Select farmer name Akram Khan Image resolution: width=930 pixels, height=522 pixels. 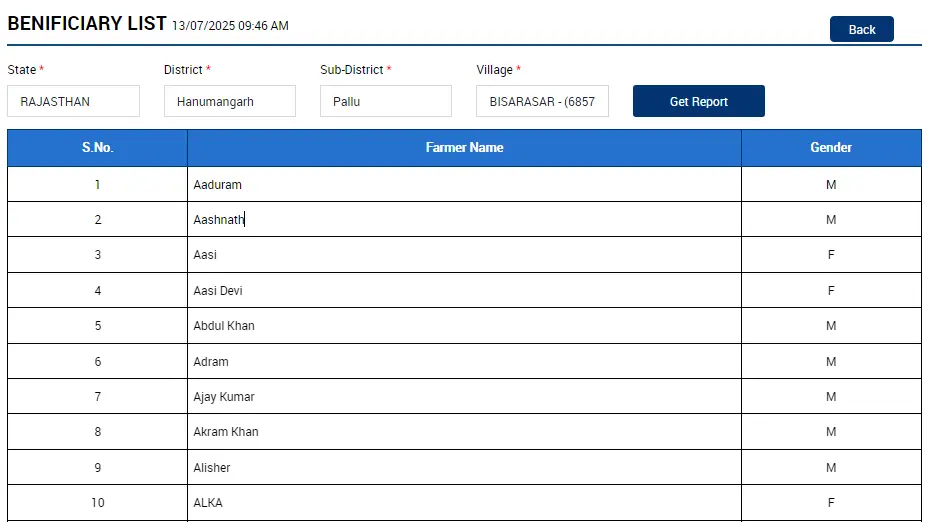point(225,432)
